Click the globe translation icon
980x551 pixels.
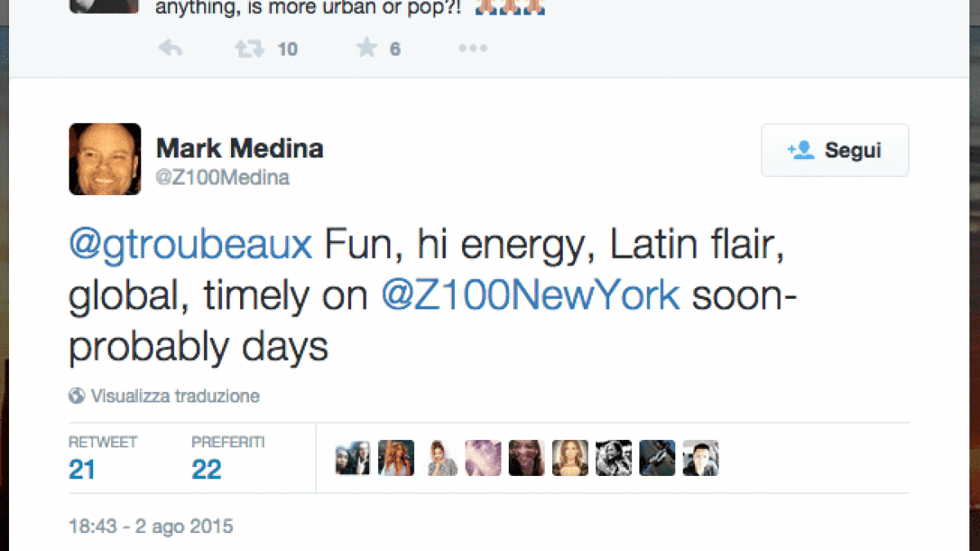(x=77, y=397)
